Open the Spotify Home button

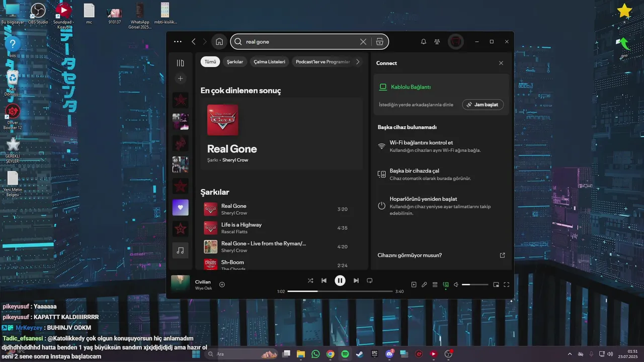[219, 42]
